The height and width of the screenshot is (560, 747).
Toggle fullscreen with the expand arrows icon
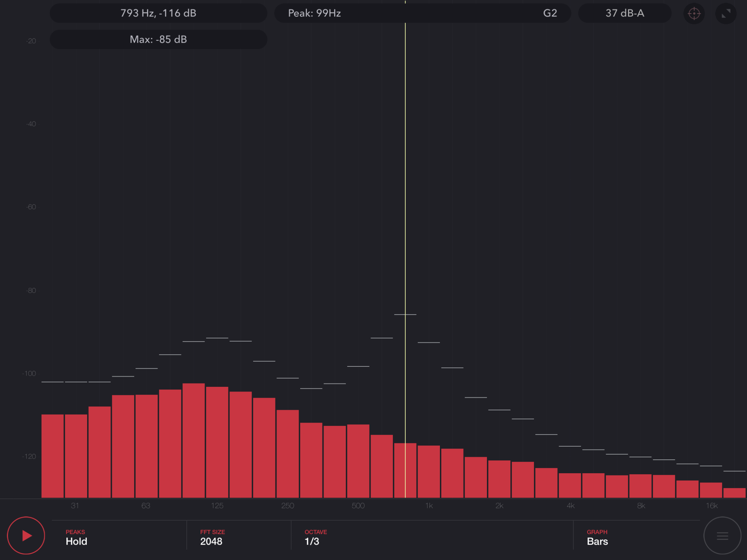coord(726,14)
